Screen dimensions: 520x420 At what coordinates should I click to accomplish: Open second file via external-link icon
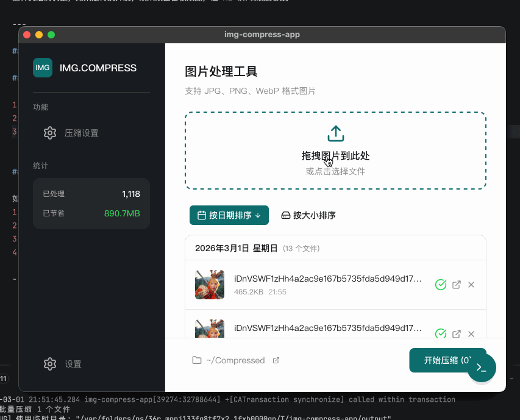pyautogui.click(x=457, y=333)
